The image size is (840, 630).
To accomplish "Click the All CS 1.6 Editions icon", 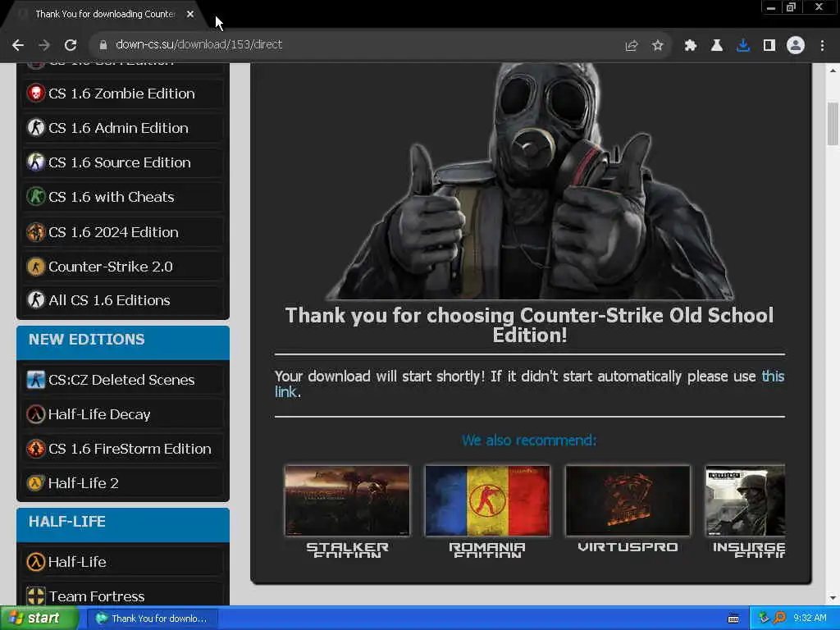I will pos(36,300).
